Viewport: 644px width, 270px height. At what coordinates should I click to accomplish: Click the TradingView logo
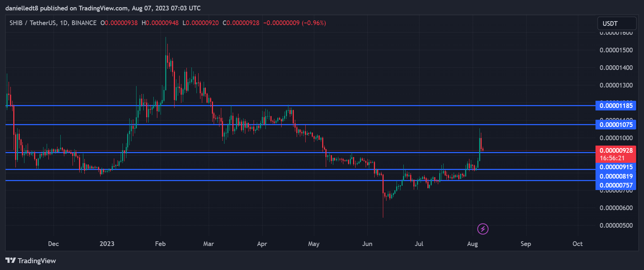click(x=31, y=261)
